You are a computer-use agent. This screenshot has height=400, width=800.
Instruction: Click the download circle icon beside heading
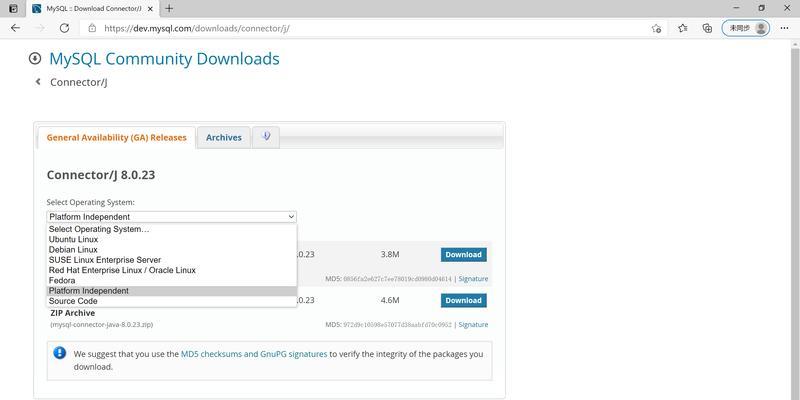(35, 59)
